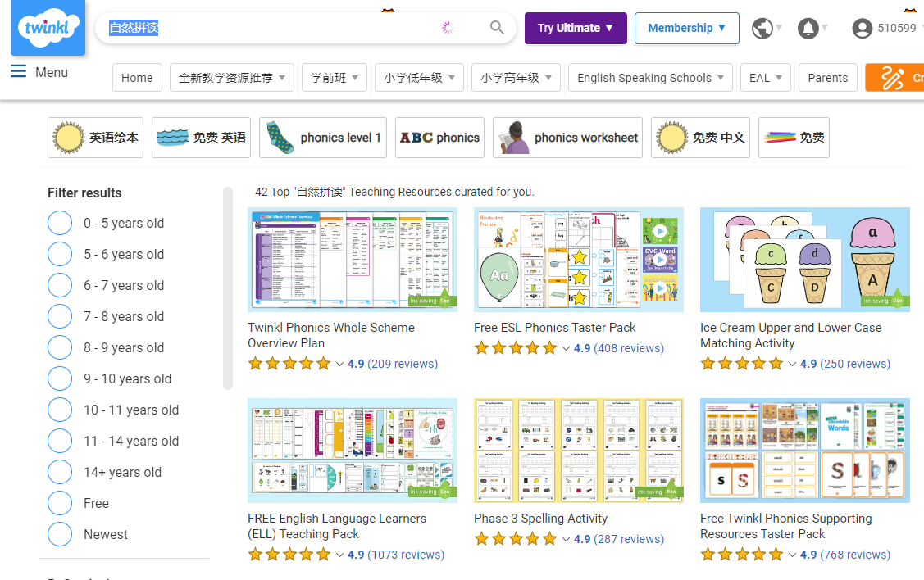Expand the 全新教学资源推荐 menu
924x580 pixels.
[231, 78]
